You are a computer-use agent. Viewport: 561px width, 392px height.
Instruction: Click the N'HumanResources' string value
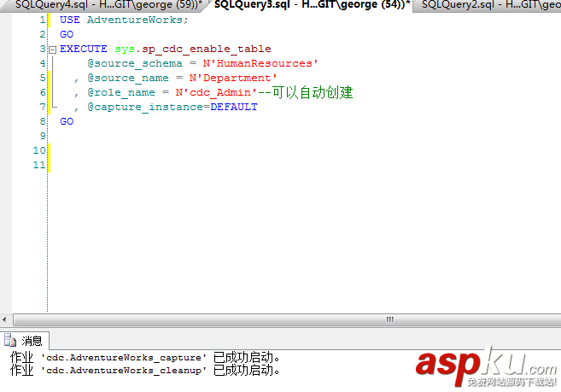coord(260,63)
